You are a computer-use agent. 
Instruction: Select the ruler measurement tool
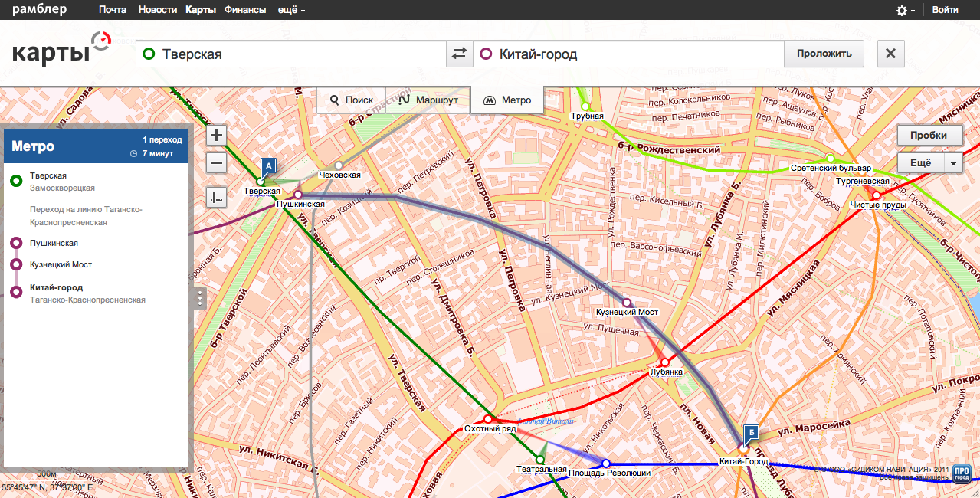pos(217,198)
